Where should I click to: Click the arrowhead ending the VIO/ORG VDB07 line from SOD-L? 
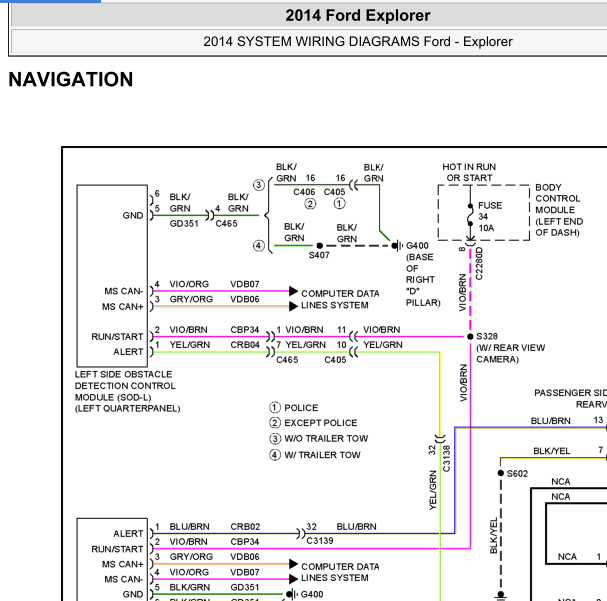[293, 291]
